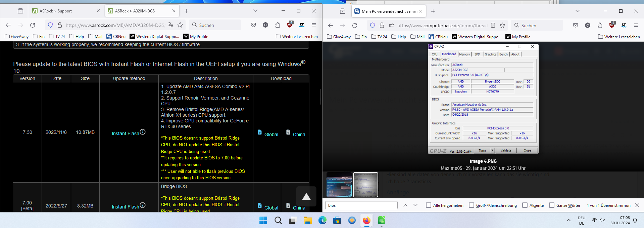Click translate page icon in ASRock address bar

click(x=171, y=25)
